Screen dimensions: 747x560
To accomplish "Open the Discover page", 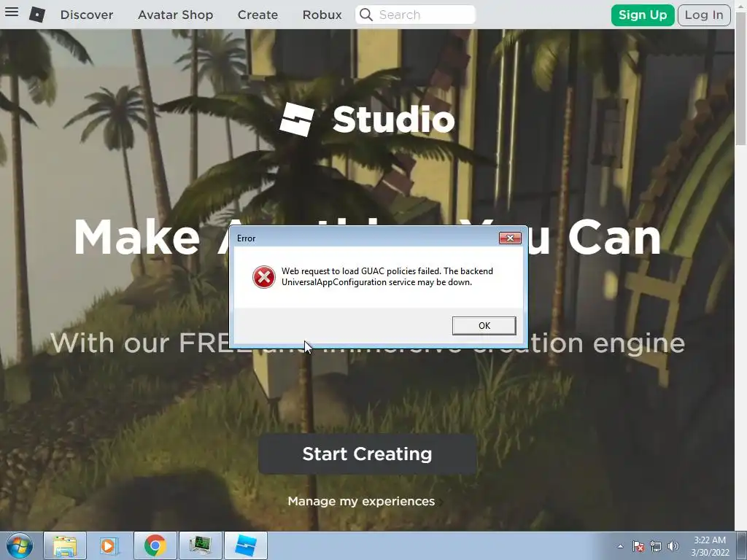I will pos(87,15).
